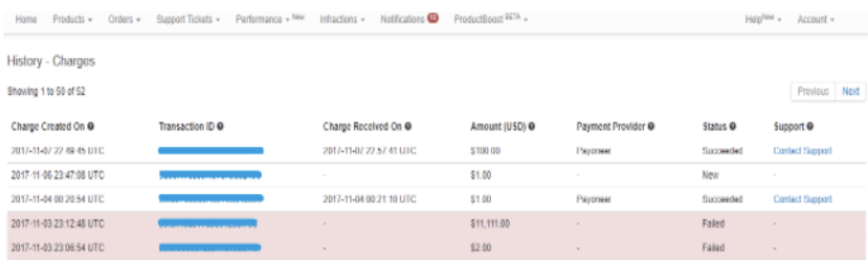Contact Support for the $100.00 charge

[x=802, y=151]
